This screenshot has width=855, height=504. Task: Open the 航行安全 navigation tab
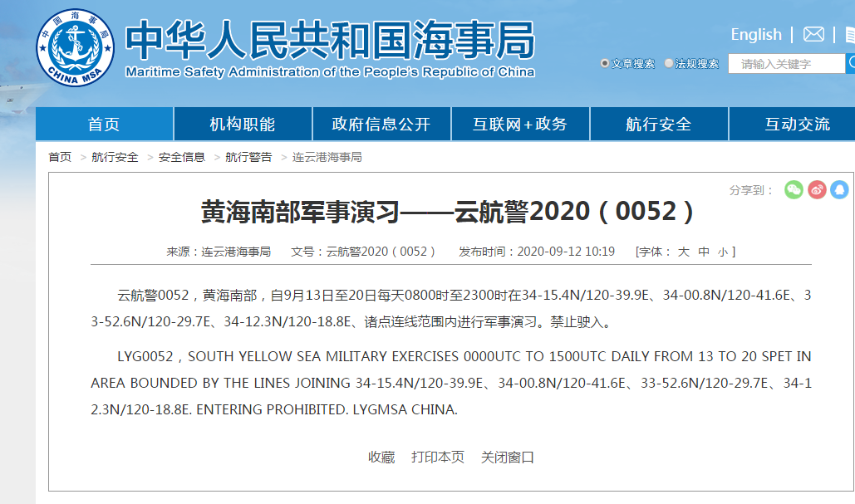pos(659,125)
